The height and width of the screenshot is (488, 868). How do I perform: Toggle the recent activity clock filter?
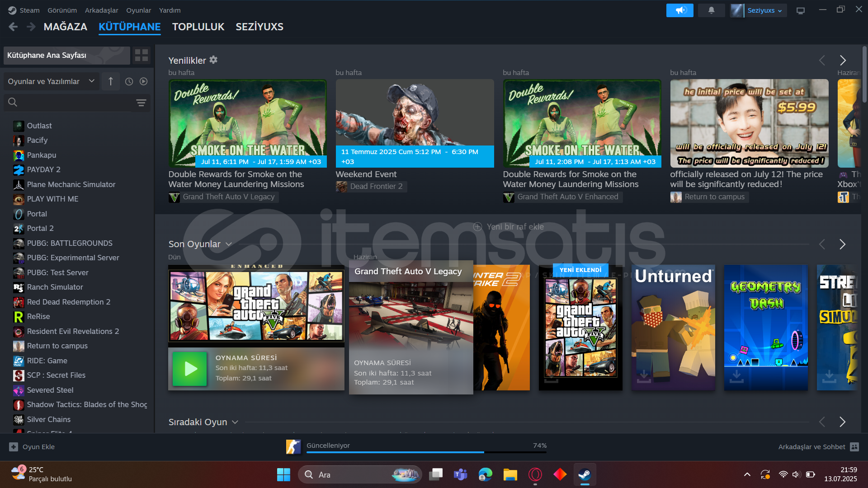129,81
